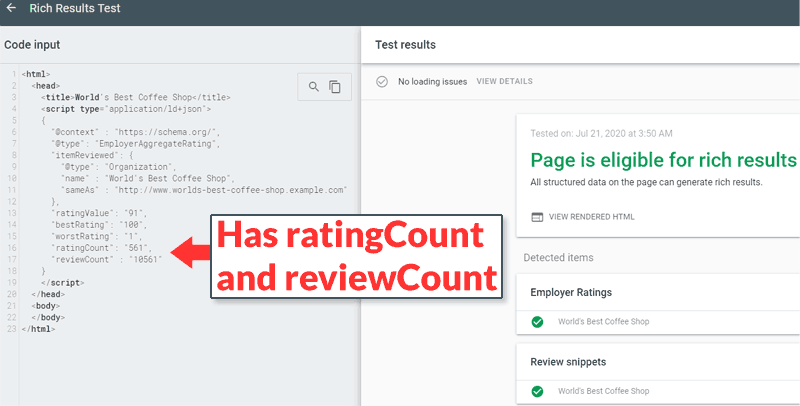The height and width of the screenshot is (406, 800).
Task: Click green checkmark under Review snippets
Action: click(537, 390)
